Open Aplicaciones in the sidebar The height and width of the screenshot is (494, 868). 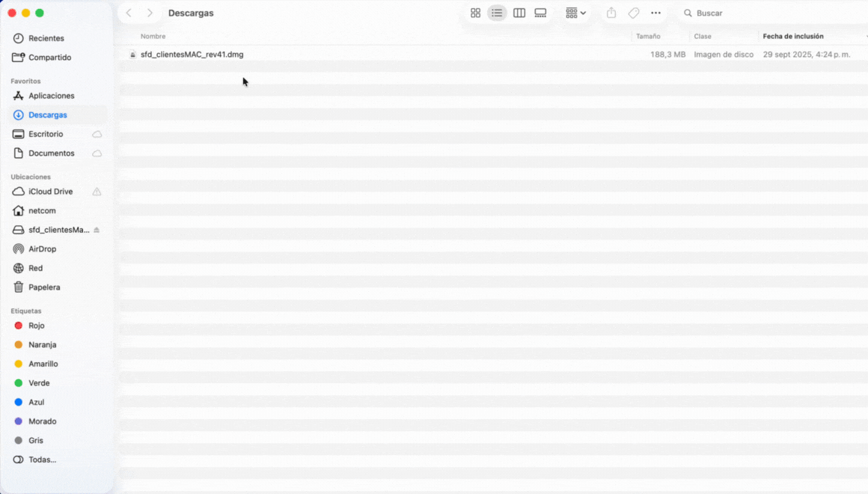tap(51, 96)
